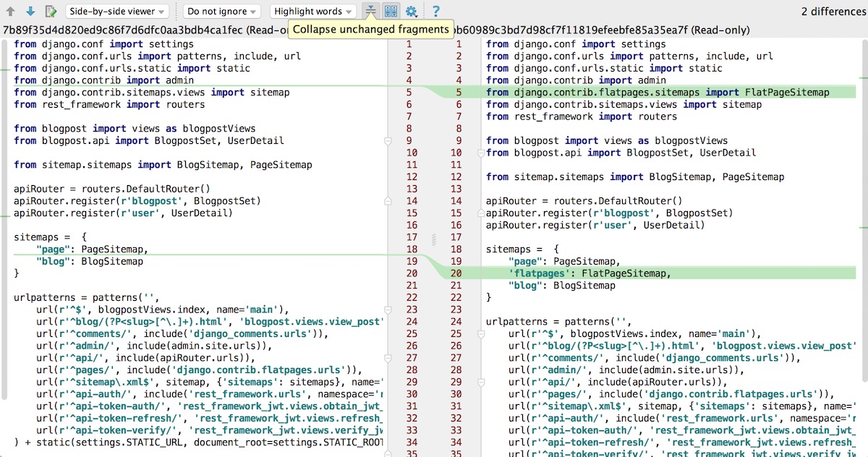Screen dimensions: 868x457
Task: Expand the Do not ignore dropdown
Action: pyautogui.click(x=222, y=11)
